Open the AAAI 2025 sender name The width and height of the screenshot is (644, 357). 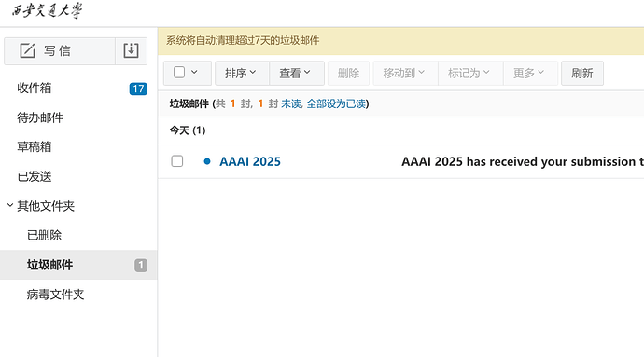pos(250,161)
